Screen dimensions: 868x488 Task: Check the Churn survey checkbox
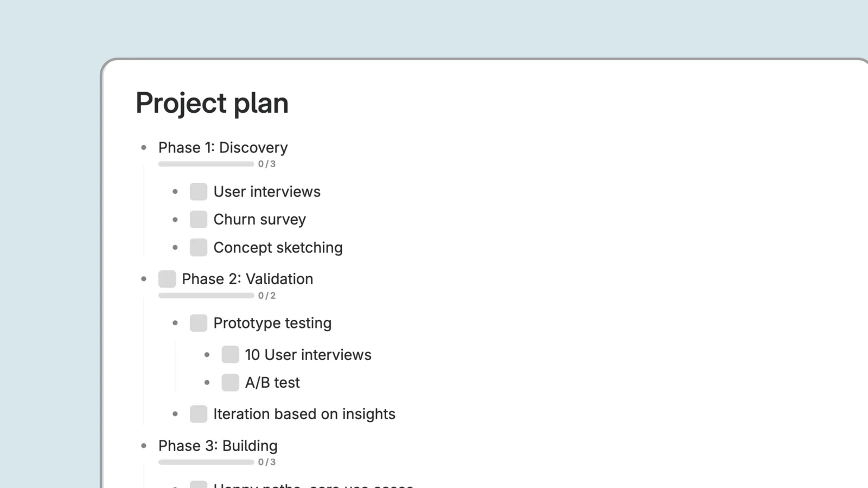point(198,219)
